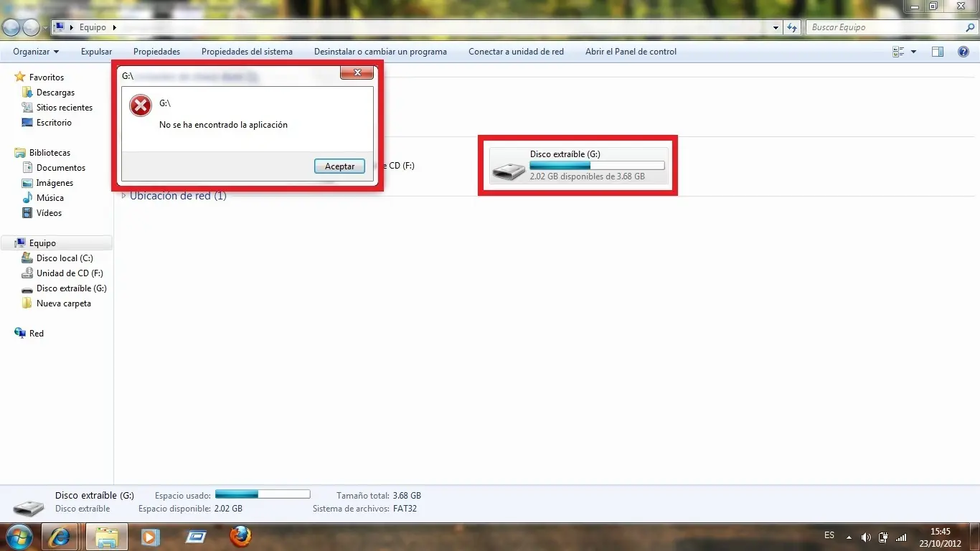Expand the Ubicación de red (1) group triangle
This screenshot has height=551, width=980.
[x=124, y=196]
